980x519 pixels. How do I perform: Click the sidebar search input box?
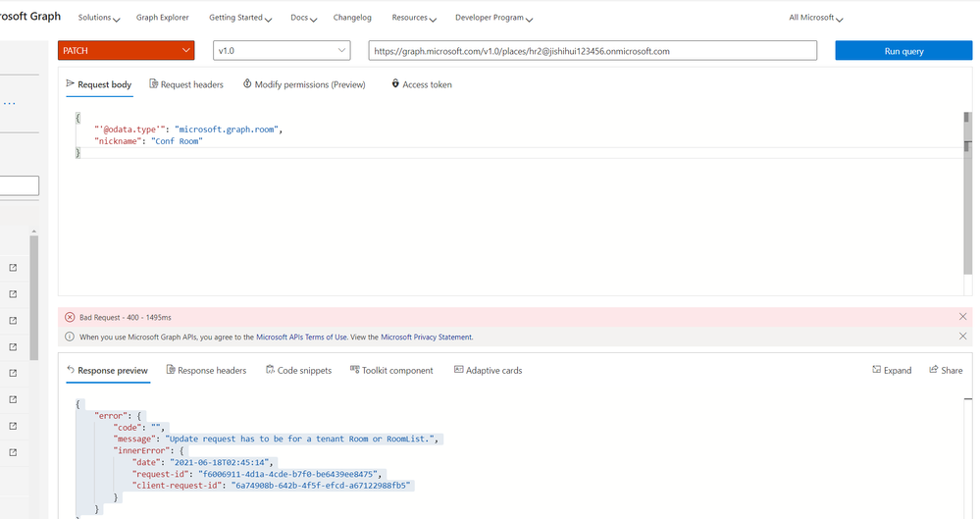(x=20, y=185)
